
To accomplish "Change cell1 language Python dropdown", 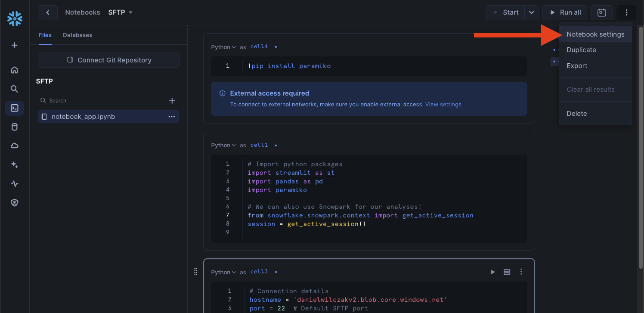I will (x=224, y=145).
